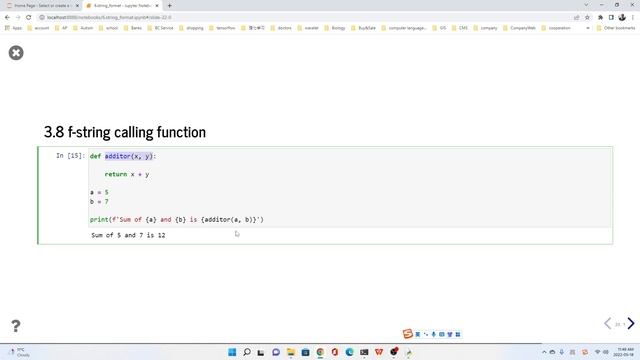Viewport: 640px width, 360px height.
Task: Share this page icon in address bar
Action: [x=576, y=18]
